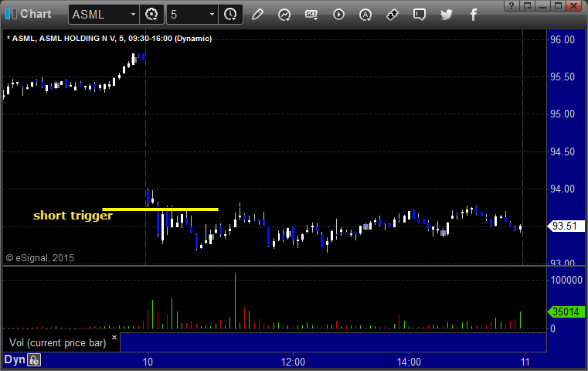
Task: Click the Chart window title label
Action: point(36,14)
